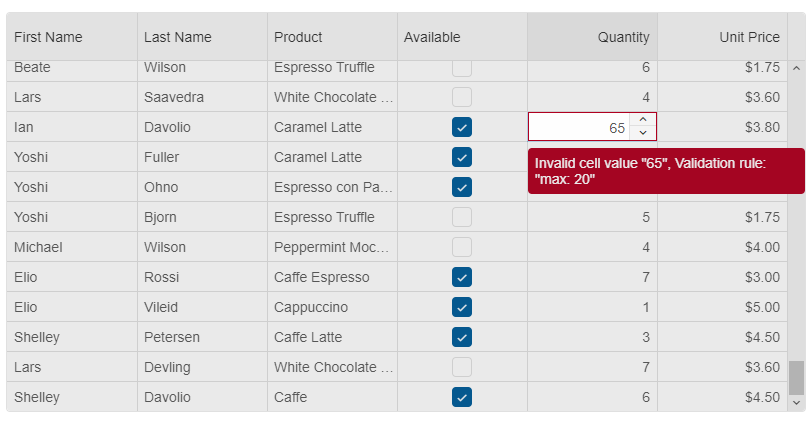Image resolution: width=812 pixels, height=430 pixels.
Task: Click the Unit Price column header
Action: click(749, 37)
